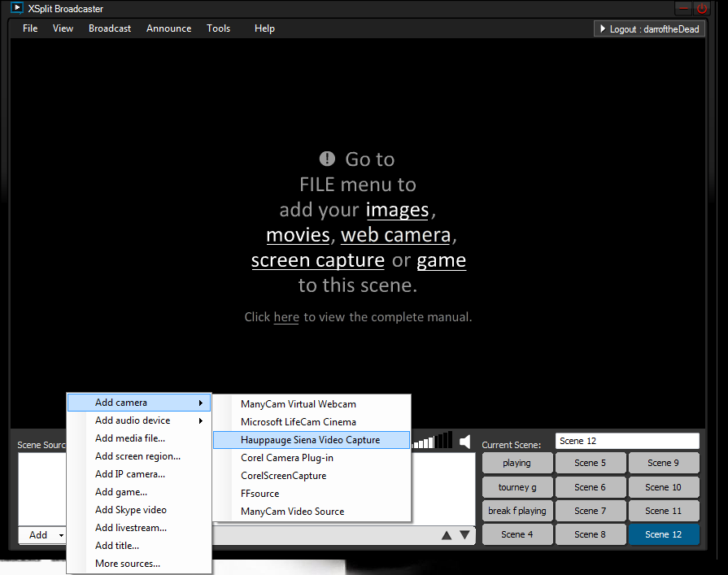728x575 pixels.
Task: Open the File menu
Action: click(30, 28)
